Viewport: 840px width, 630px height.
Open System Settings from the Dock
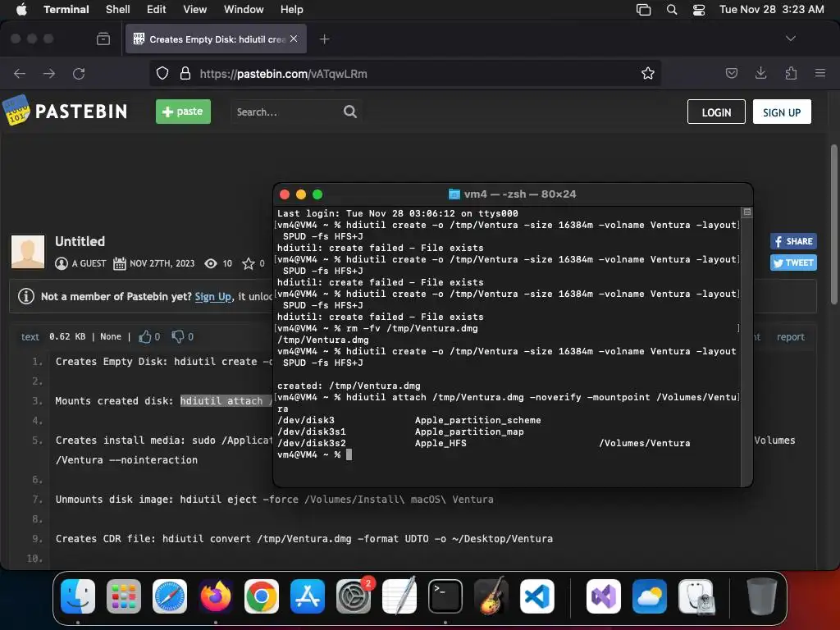click(354, 596)
